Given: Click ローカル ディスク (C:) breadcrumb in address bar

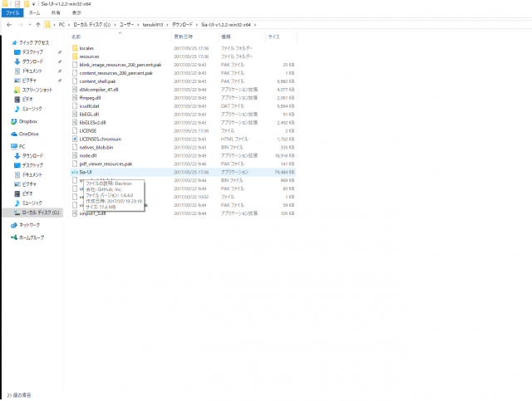Looking at the screenshot, I should [92, 25].
